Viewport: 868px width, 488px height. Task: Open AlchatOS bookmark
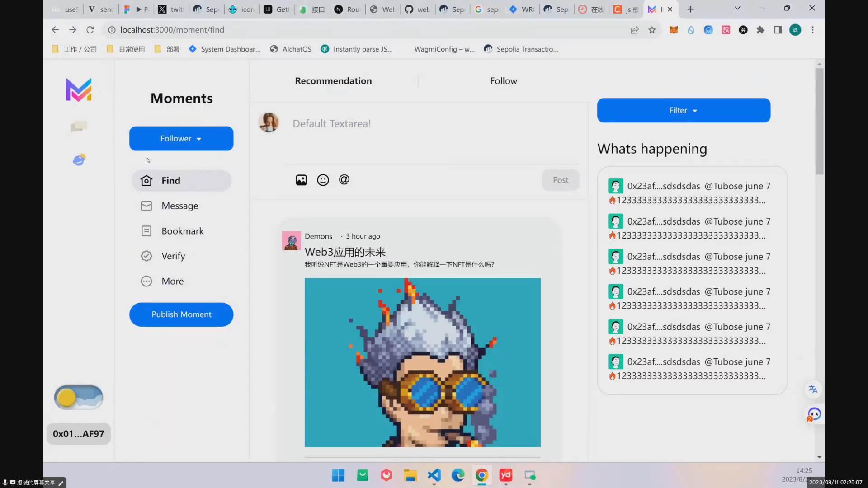pos(291,49)
